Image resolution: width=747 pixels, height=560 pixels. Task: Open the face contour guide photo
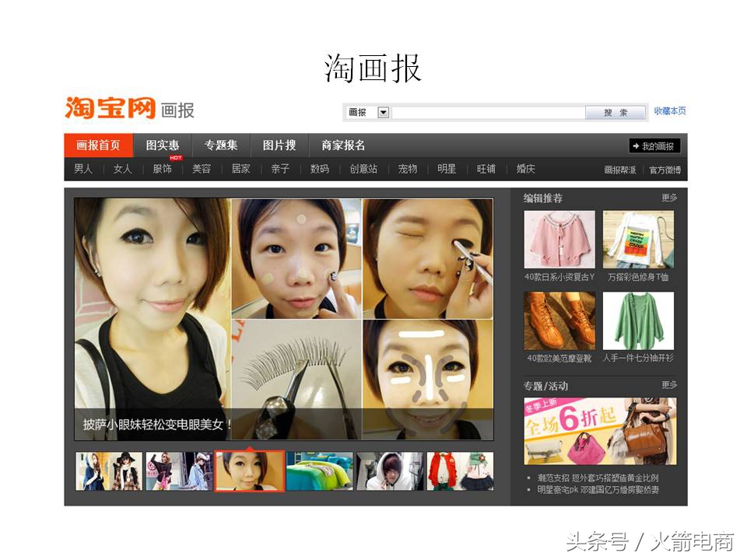click(x=428, y=380)
